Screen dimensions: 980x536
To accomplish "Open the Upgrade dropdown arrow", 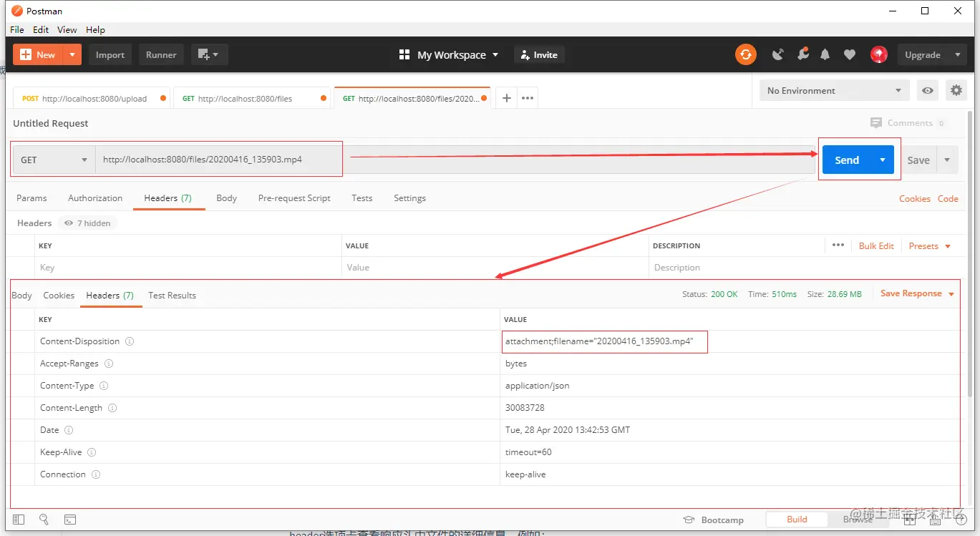I will 958,54.
